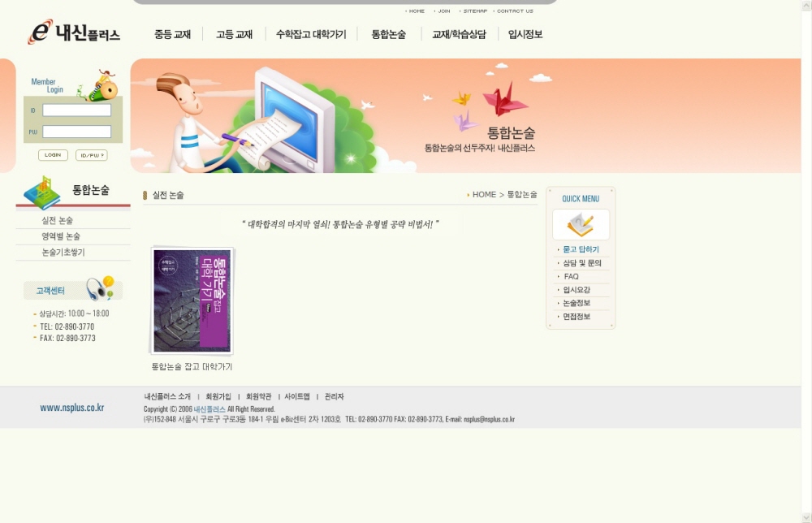Screen dimensions: 812x523
Task: Open the SITEMAP link at top
Action: (x=475, y=11)
